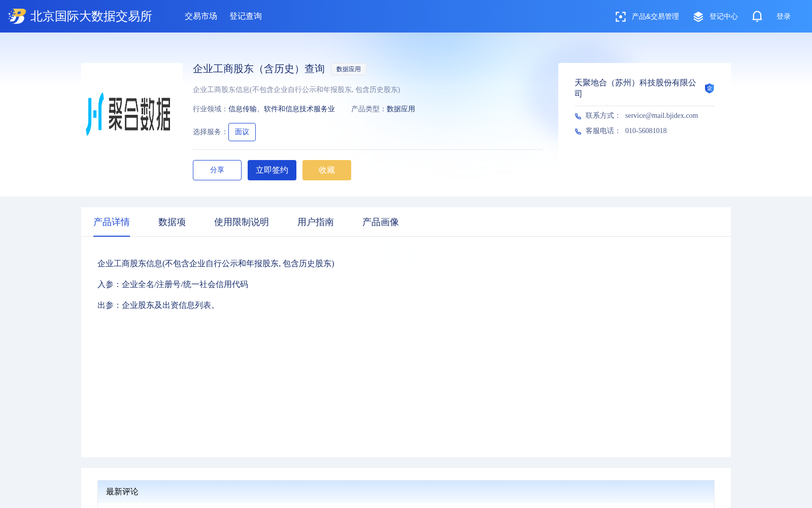Click the registration center layers icon
Image resolution: width=812 pixels, height=508 pixels.
(x=698, y=17)
